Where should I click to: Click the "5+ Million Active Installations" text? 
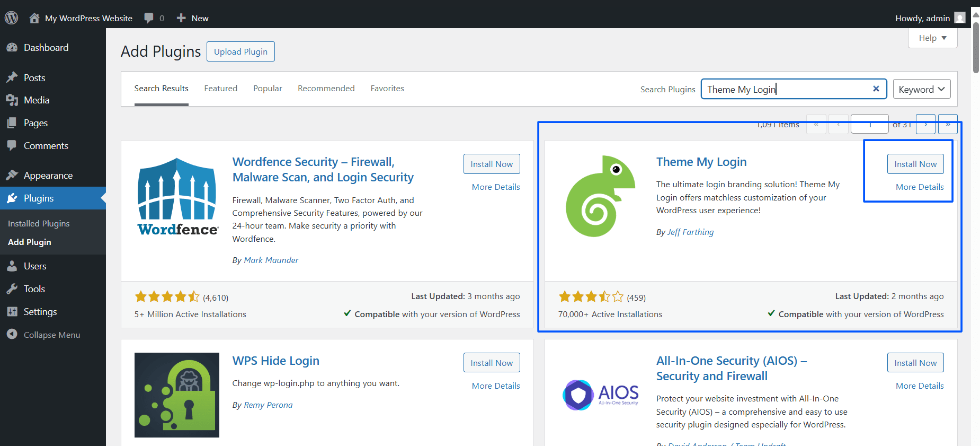tap(190, 314)
